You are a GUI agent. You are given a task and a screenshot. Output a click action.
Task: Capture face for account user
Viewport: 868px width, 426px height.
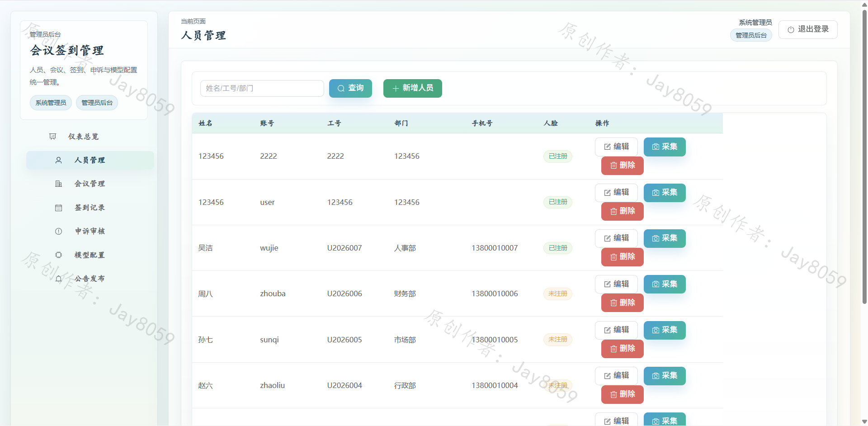[x=665, y=193]
